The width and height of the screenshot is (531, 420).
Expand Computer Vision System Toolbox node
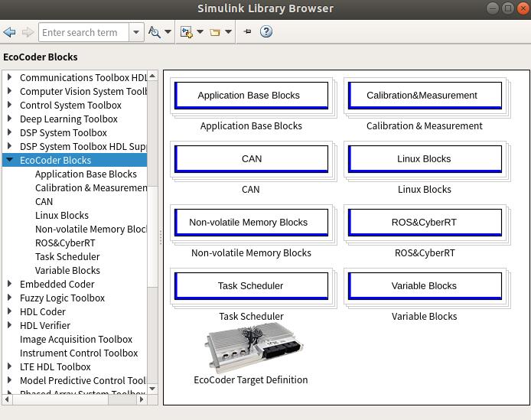(x=9, y=91)
